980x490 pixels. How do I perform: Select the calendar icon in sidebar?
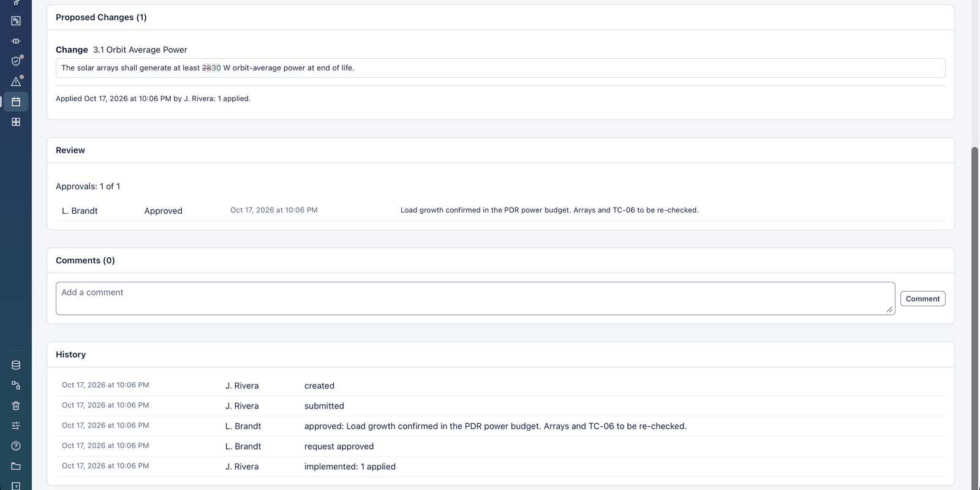[x=16, y=102]
